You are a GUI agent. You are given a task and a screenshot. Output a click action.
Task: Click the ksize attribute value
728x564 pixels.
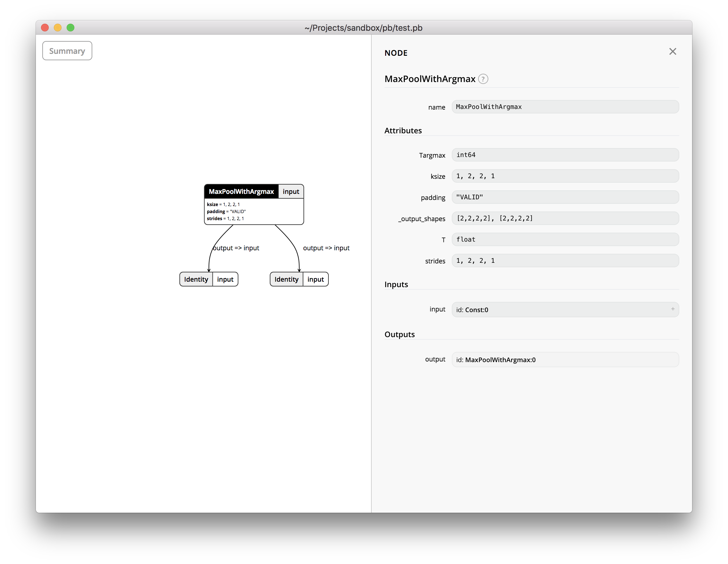pyautogui.click(x=565, y=176)
